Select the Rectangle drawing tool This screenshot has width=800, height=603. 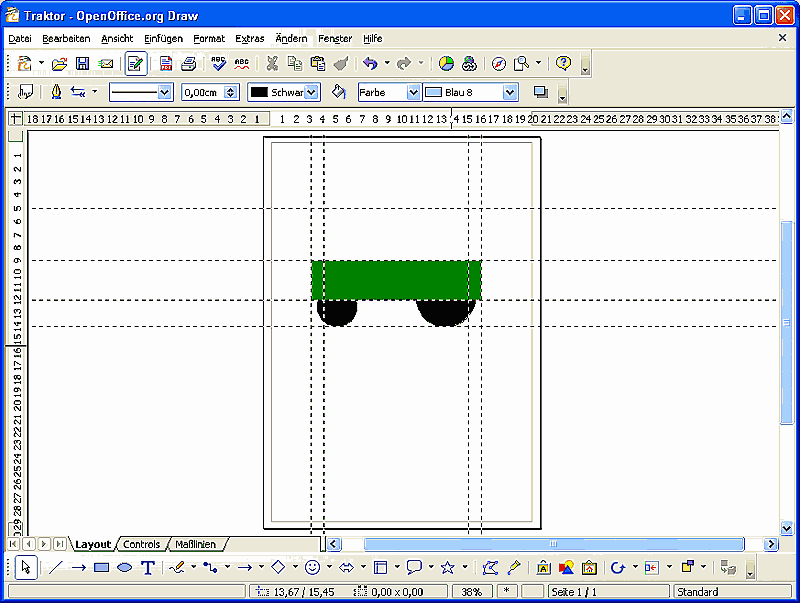click(101, 568)
